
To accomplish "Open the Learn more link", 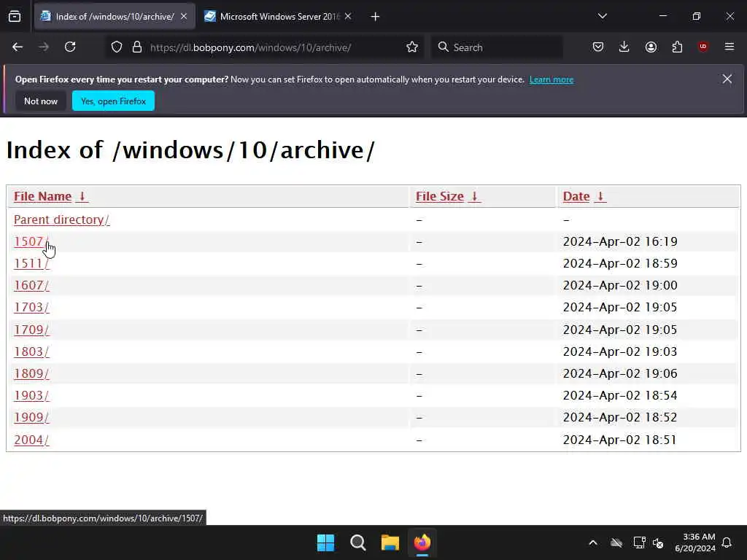I will point(551,79).
